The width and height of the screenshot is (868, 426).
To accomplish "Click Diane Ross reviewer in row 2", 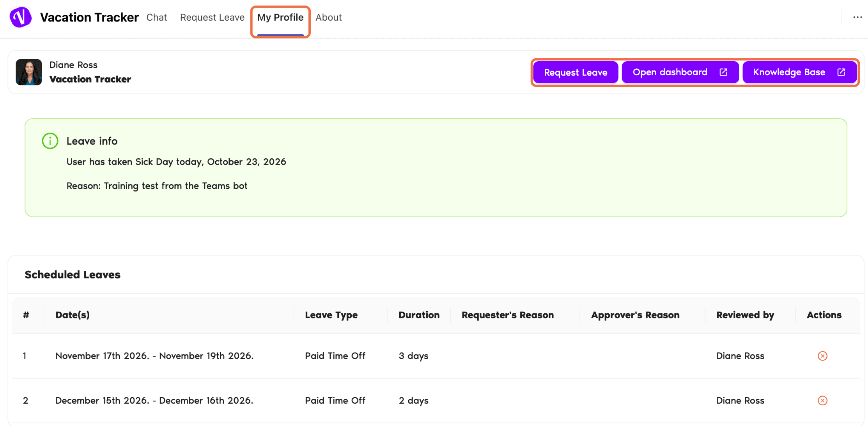I will tap(740, 401).
